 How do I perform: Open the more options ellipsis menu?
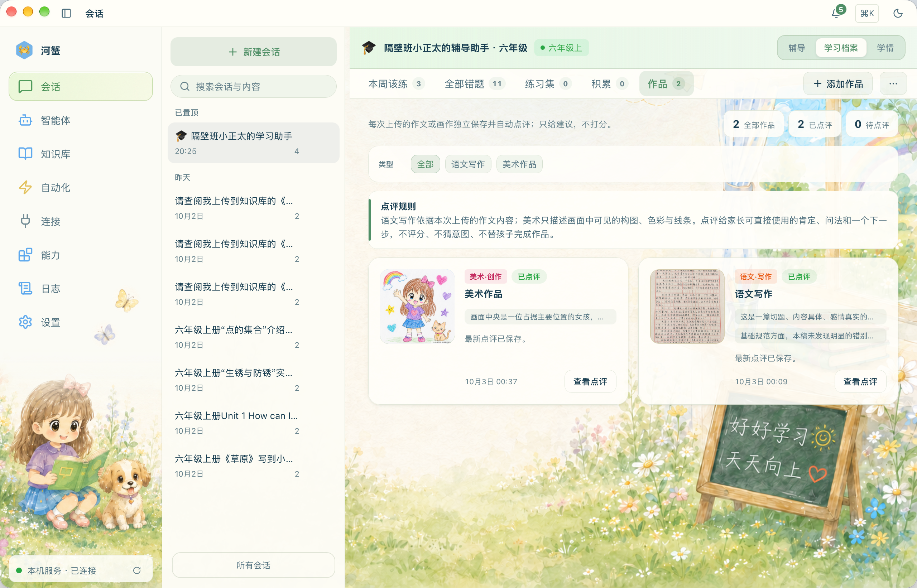click(893, 84)
